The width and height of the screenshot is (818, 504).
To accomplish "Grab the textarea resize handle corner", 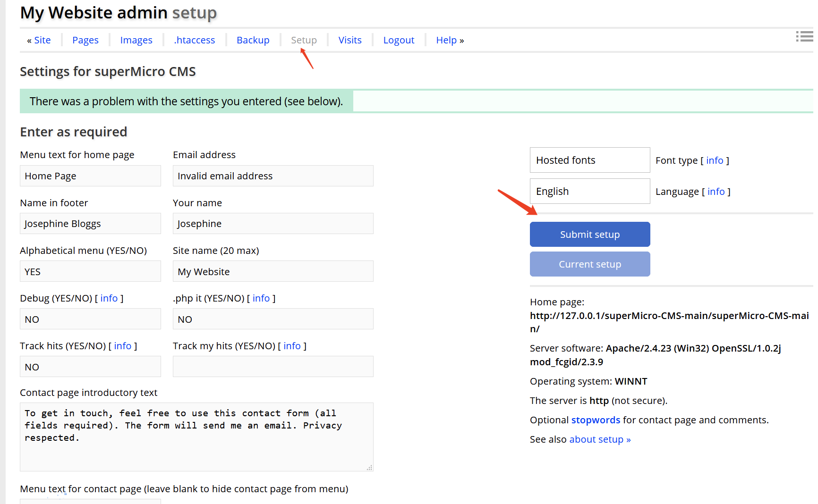I will (x=369, y=468).
